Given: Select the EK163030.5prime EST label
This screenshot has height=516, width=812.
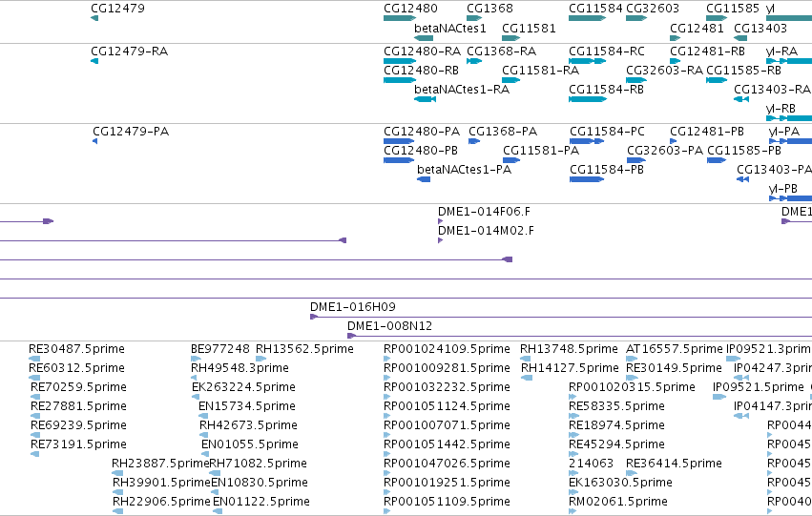Looking at the screenshot, I should (620, 483).
